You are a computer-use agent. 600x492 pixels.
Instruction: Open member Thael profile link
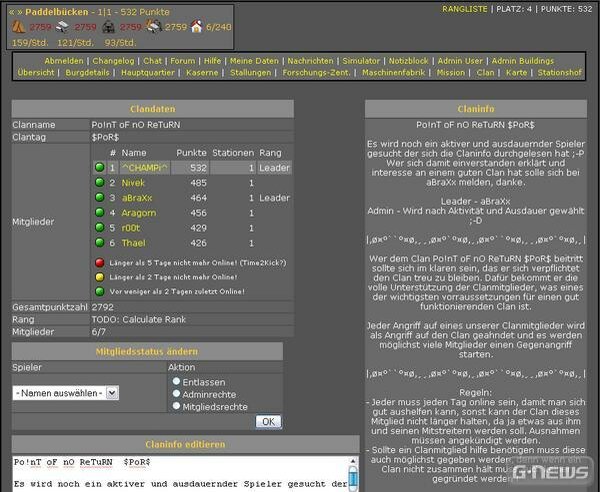(133, 243)
